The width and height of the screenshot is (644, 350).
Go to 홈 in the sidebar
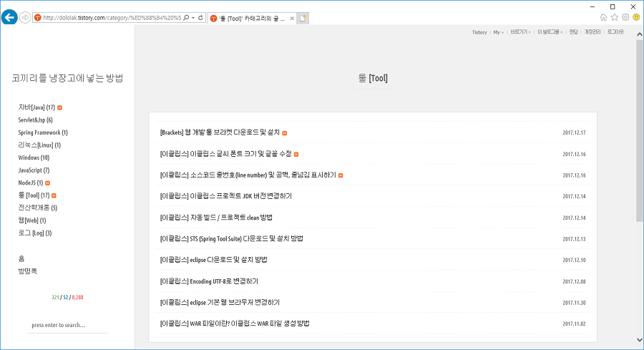(x=21, y=258)
